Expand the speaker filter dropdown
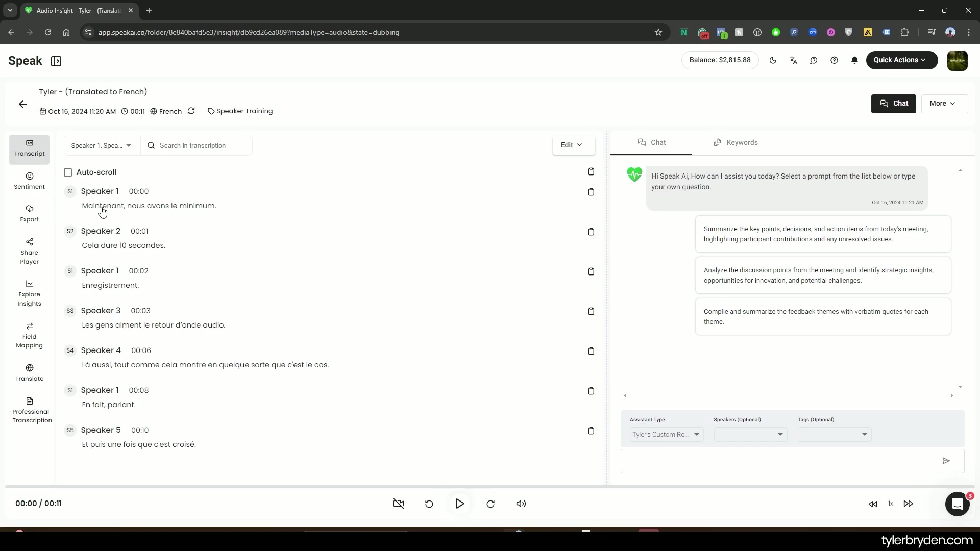 tap(102, 146)
